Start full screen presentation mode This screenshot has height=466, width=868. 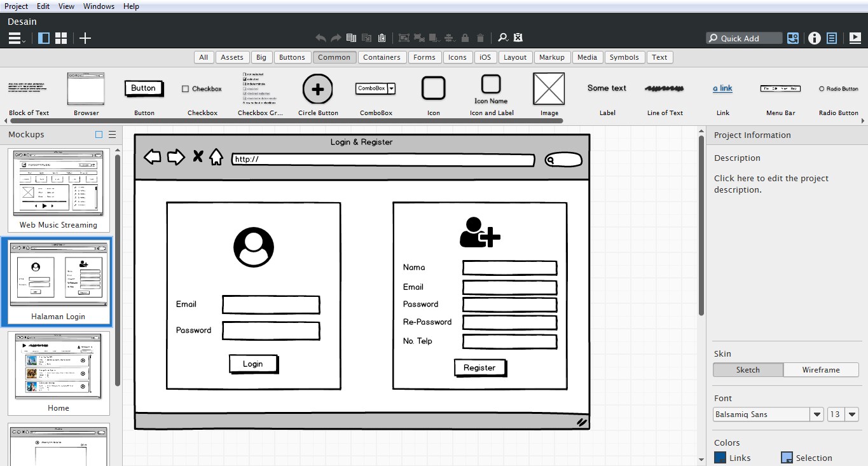pos(855,38)
